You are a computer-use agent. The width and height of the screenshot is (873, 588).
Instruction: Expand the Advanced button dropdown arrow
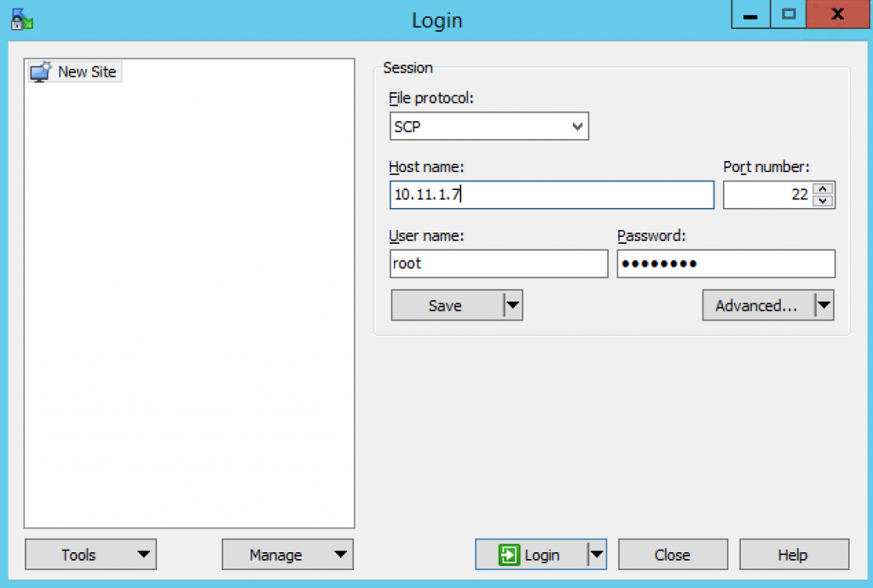(824, 305)
